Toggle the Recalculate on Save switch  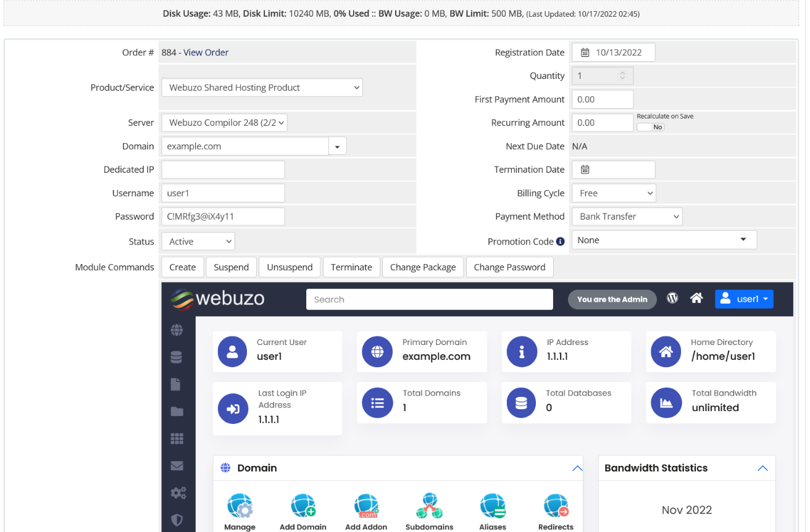[x=651, y=127]
